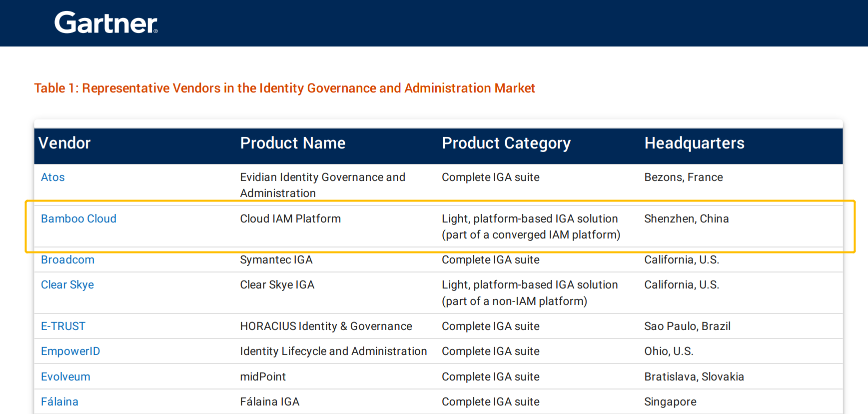The image size is (868, 414).
Task: Select 'California, U.S.' in Broadcom row
Action: [x=682, y=260]
